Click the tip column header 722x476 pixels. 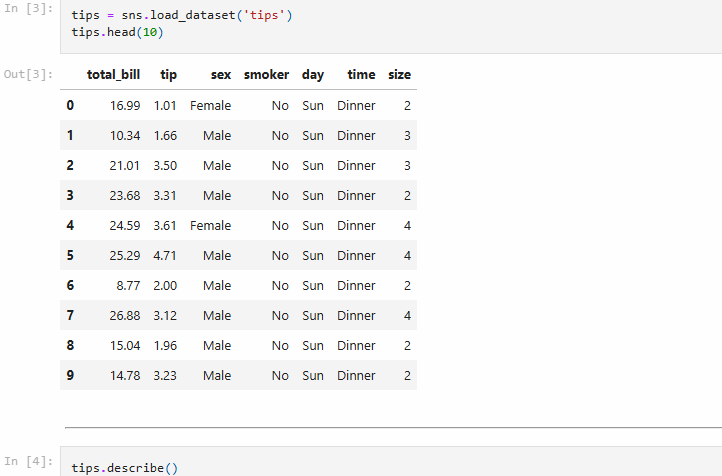(168, 75)
